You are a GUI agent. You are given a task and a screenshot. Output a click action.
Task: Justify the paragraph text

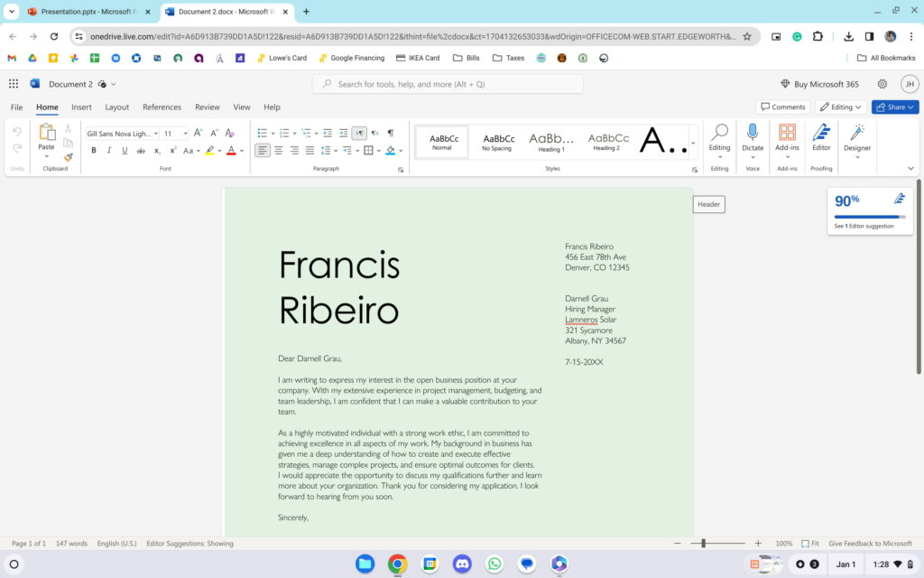click(310, 150)
